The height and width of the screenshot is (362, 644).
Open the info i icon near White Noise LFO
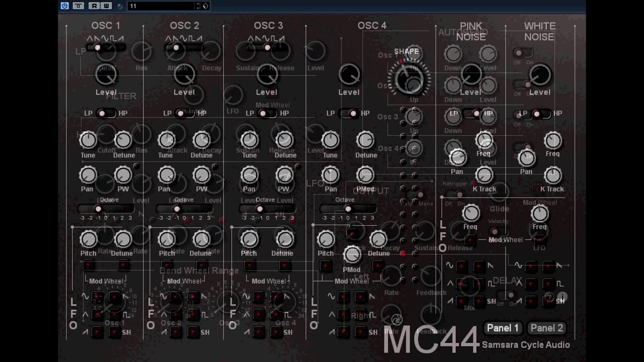562,297
